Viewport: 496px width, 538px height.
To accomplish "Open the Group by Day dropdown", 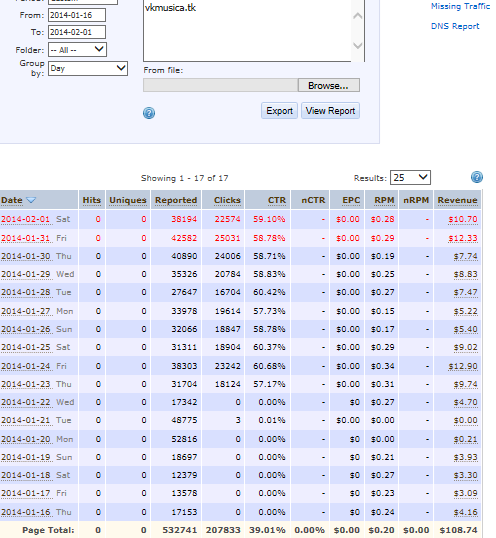I will tap(88, 68).
